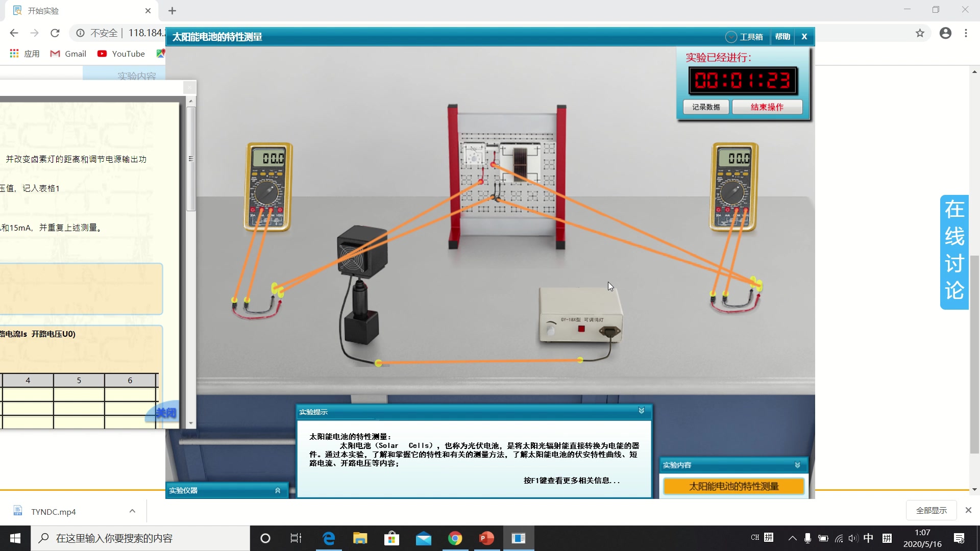The image size is (980, 551).
Task: Toggle visibility of experiment hint dialog
Action: (641, 410)
